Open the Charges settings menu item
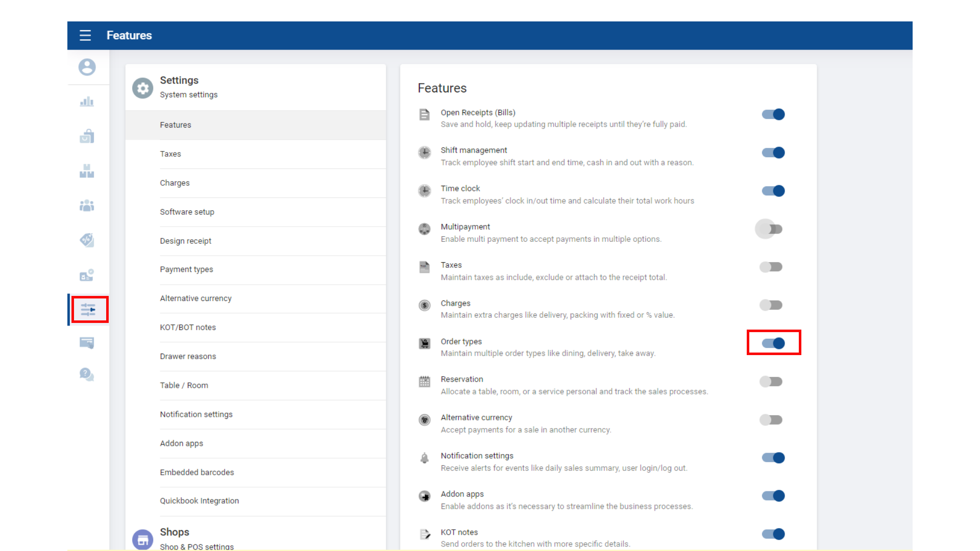This screenshot has width=980, height=551. click(x=256, y=183)
